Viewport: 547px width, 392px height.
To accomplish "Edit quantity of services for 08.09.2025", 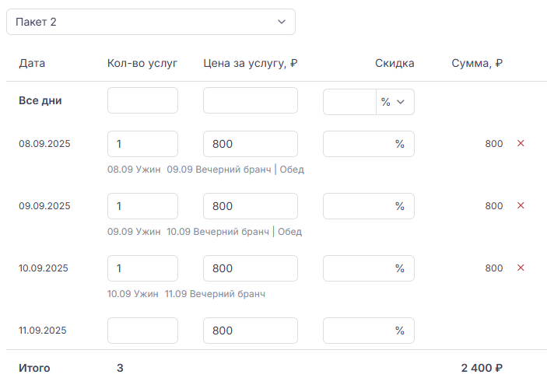I will click(x=142, y=144).
